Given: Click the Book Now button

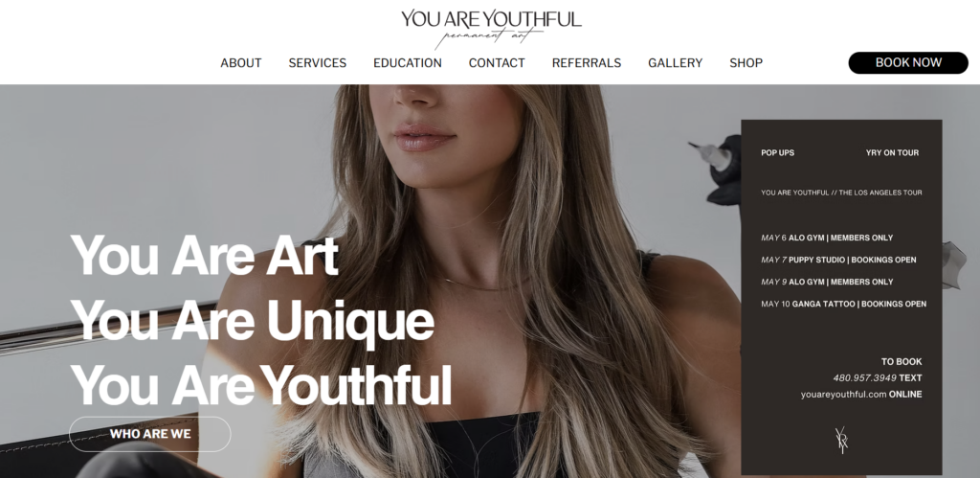Looking at the screenshot, I should click(908, 62).
